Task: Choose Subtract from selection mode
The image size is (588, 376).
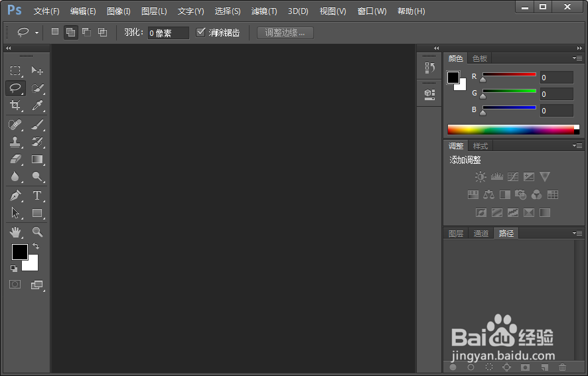Action: [87, 32]
